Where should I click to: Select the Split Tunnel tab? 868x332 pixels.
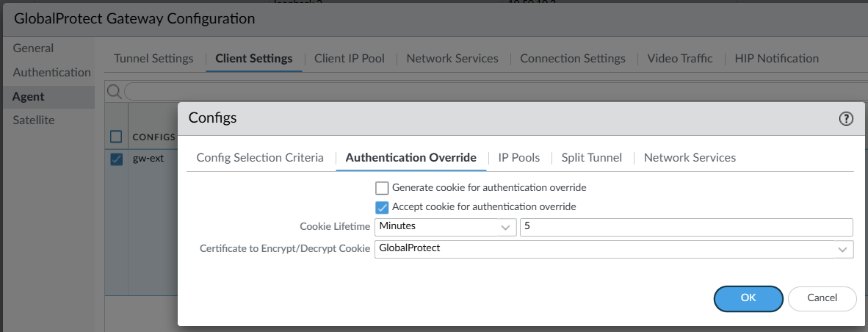click(x=591, y=157)
